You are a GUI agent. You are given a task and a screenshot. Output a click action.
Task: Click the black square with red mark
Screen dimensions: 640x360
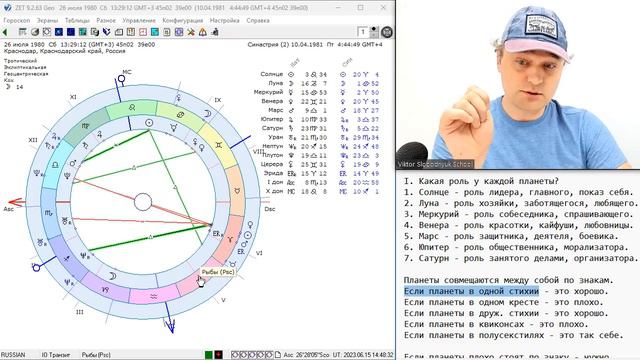pos(218,355)
